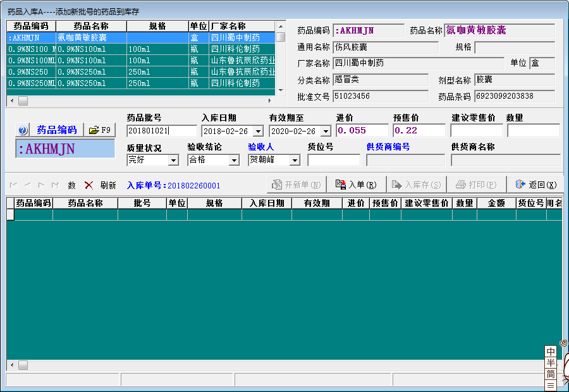Viewport: 569px width, 392px height.
Task: Click the 预售价 price field
Action: pos(419,131)
